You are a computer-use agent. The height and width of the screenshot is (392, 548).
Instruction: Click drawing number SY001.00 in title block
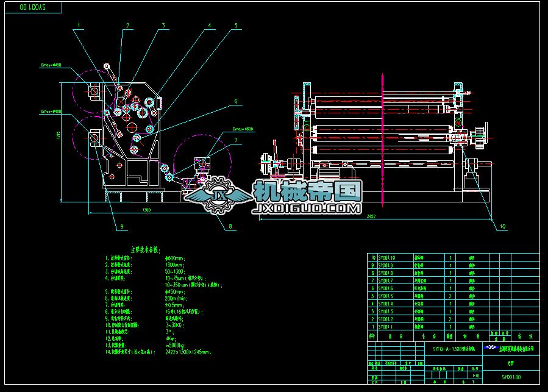(x=510, y=376)
